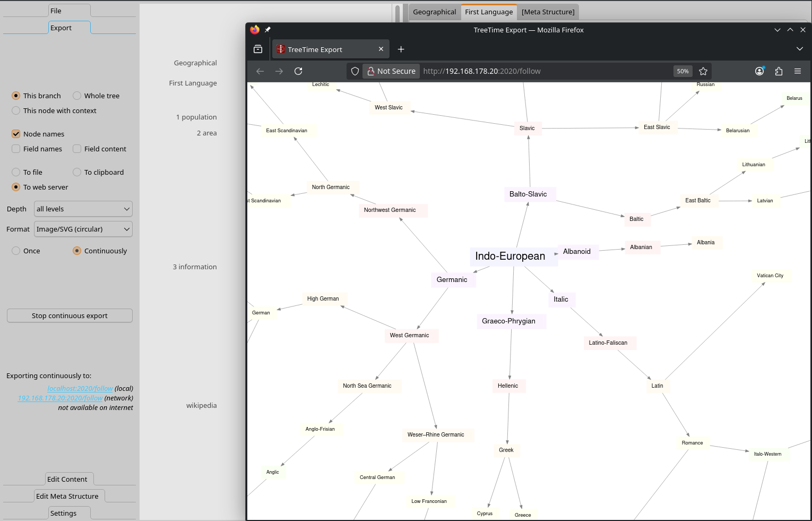The width and height of the screenshot is (812, 521).
Task: Expand the list all tabs chevron
Action: 799,49
